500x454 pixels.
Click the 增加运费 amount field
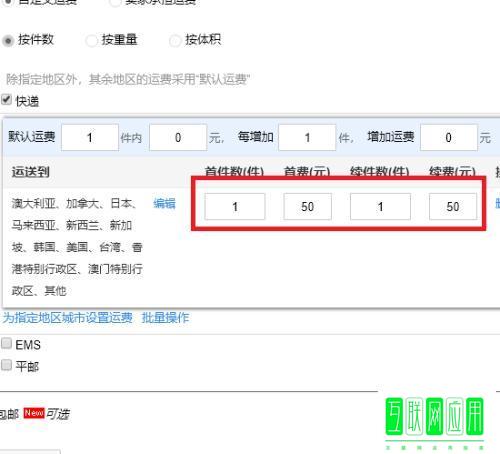coord(449,137)
